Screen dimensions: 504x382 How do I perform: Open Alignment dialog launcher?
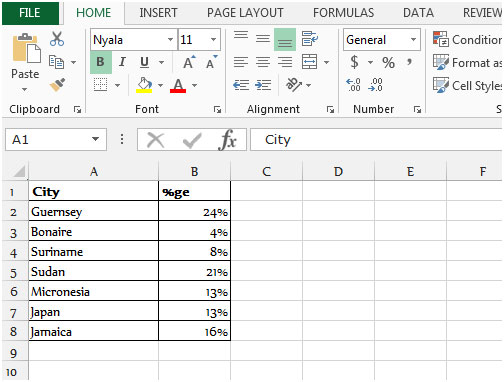[x=330, y=109]
